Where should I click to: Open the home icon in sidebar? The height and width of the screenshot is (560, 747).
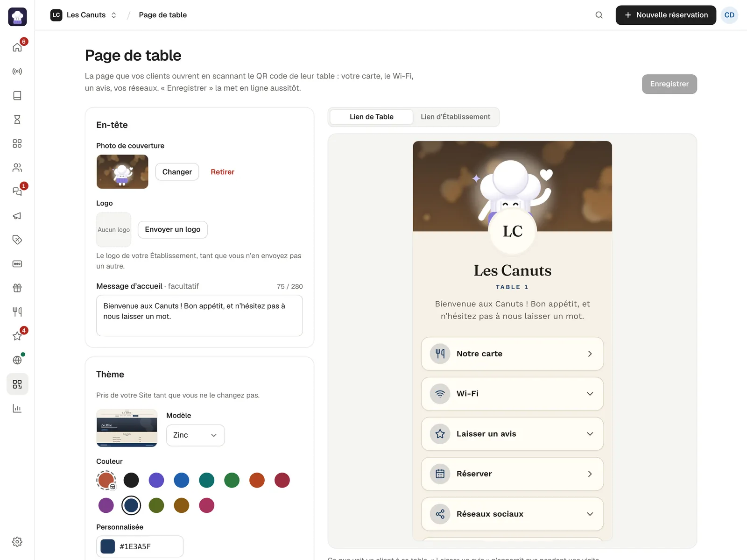tap(17, 47)
